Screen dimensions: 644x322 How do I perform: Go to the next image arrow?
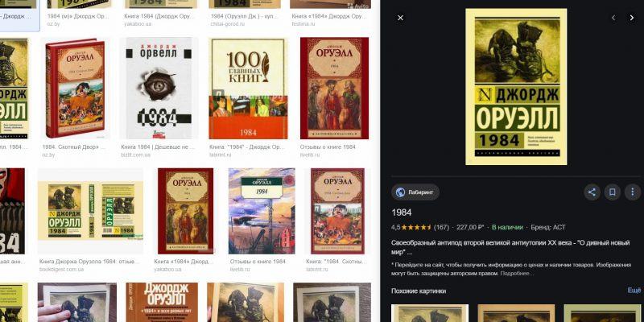[632, 18]
